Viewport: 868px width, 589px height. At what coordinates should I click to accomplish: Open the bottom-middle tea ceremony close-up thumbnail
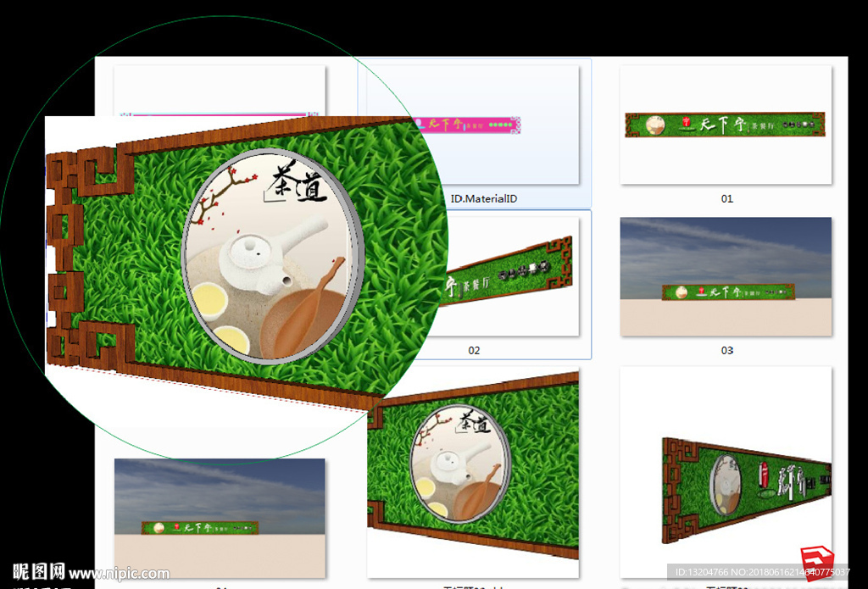pos(473,472)
